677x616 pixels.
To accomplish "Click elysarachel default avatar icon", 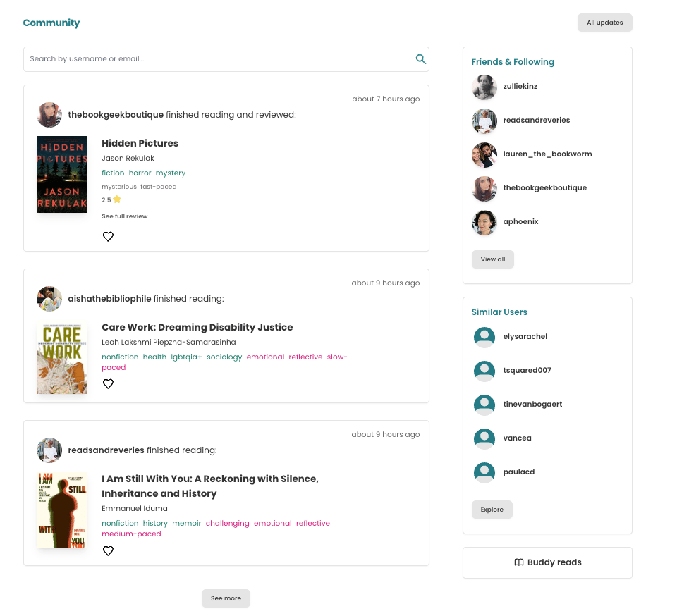I will point(484,337).
